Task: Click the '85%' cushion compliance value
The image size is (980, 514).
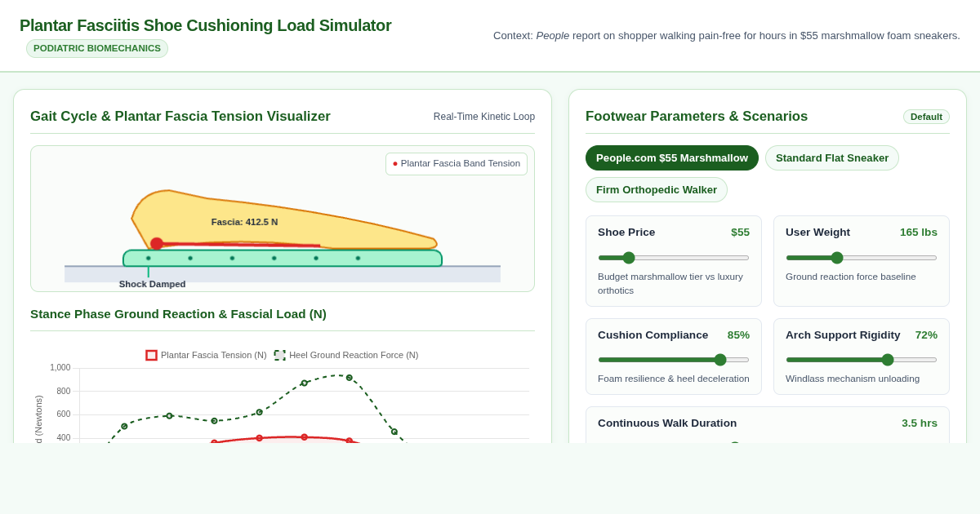Action: tap(738, 335)
